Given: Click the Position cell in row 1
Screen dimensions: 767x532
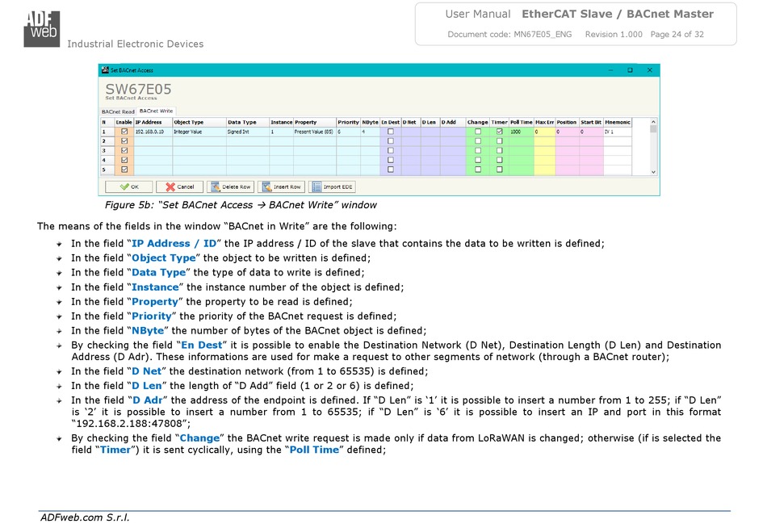Looking at the screenshot, I should (x=567, y=132).
